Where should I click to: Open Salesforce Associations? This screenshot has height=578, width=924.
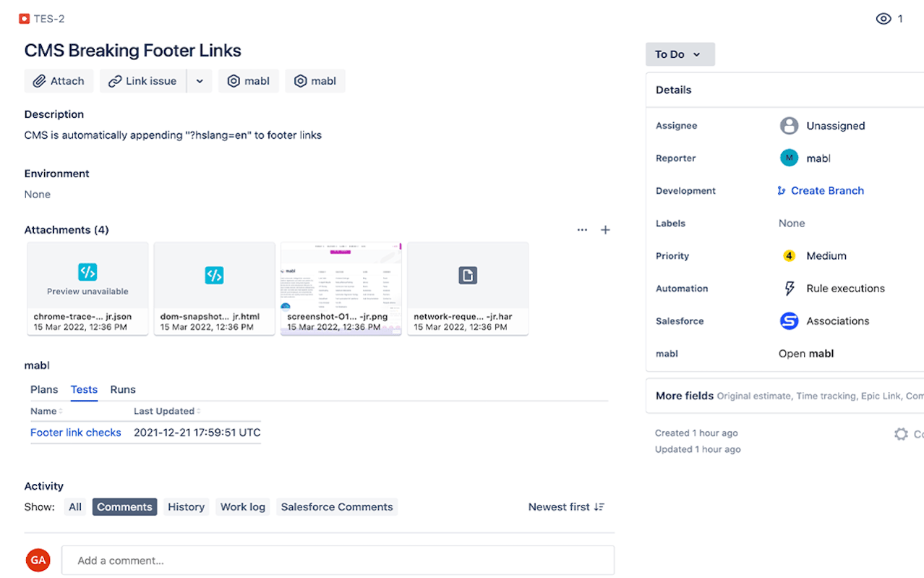837,321
